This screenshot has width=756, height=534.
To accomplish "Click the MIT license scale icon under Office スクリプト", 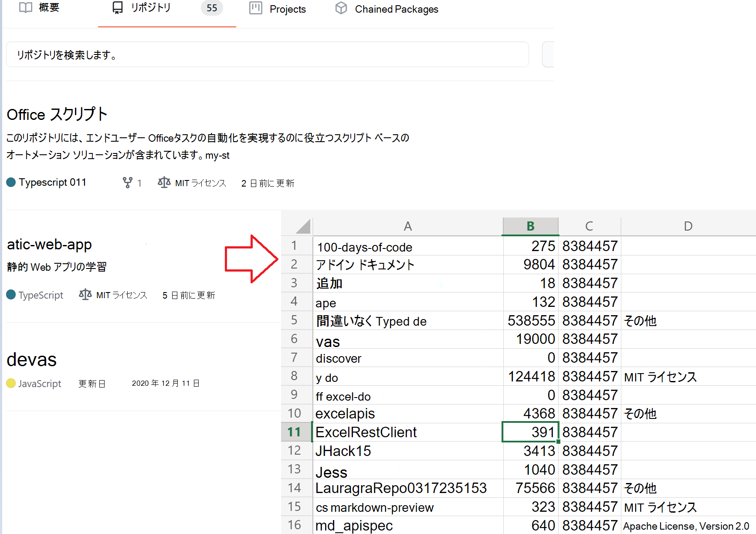I will pyautogui.click(x=164, y=183).
